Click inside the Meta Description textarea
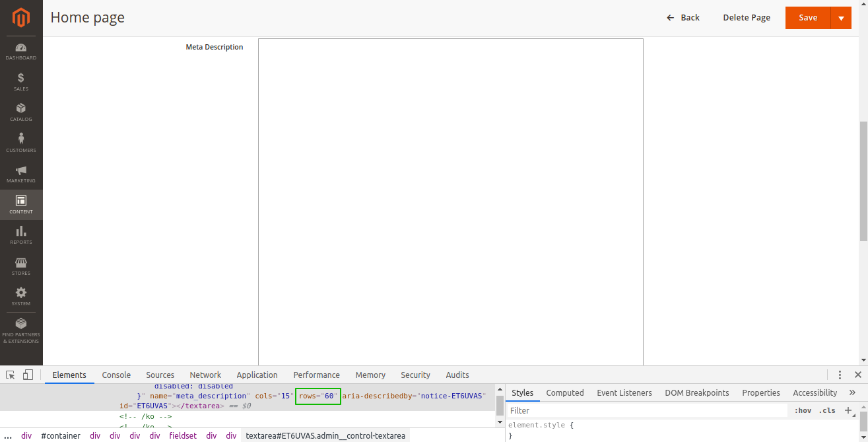 click(451, 202)
